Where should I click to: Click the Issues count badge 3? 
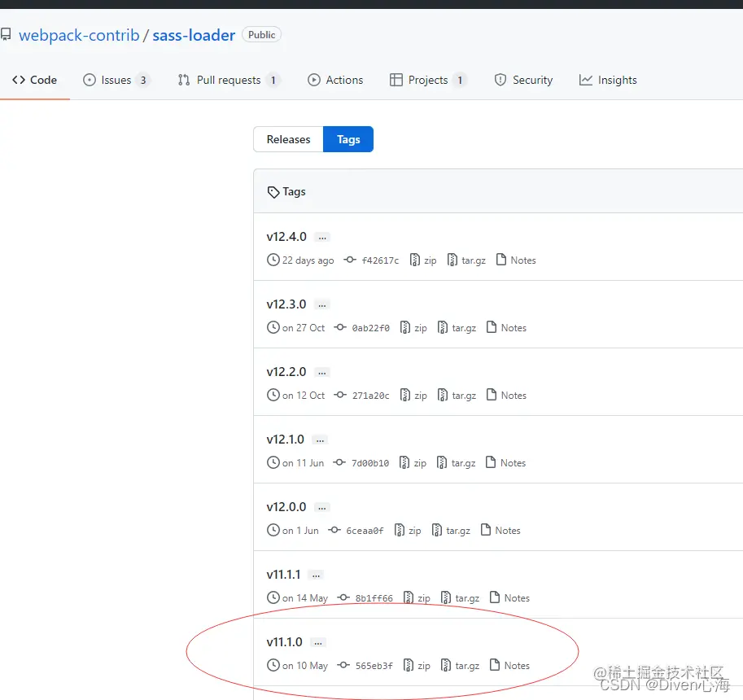(x=143, y=80)
